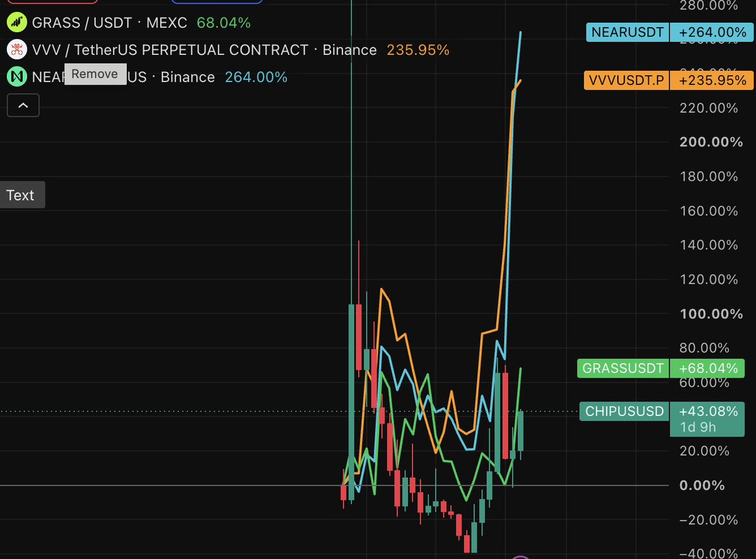Collapse the symbol legend with the chevron
This screenshot has width=756, height=559.
point(23,105)
